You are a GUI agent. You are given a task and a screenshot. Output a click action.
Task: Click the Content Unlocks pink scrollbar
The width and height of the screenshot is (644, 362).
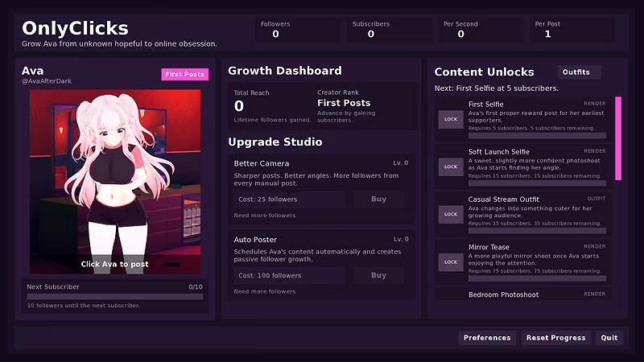click(618, 138)
